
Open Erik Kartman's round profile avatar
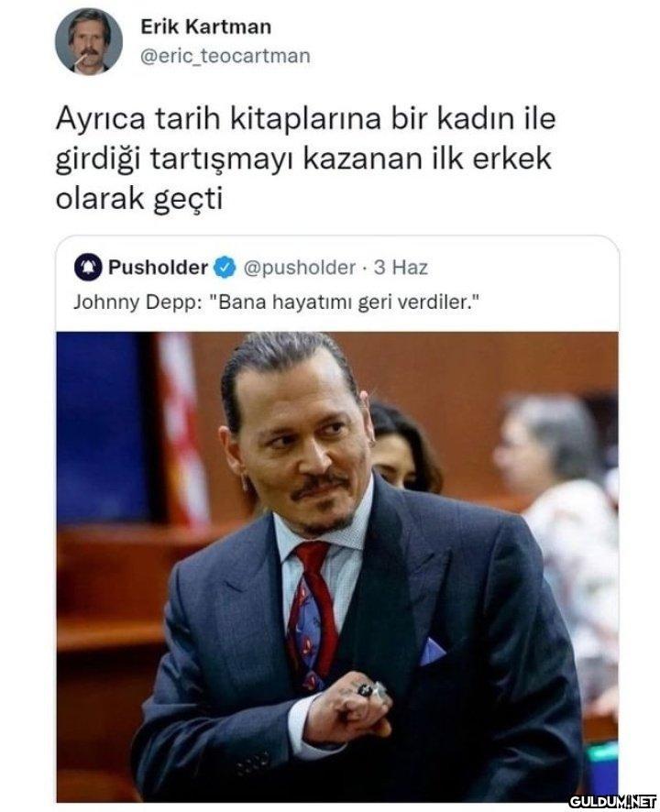pos(89,42)
